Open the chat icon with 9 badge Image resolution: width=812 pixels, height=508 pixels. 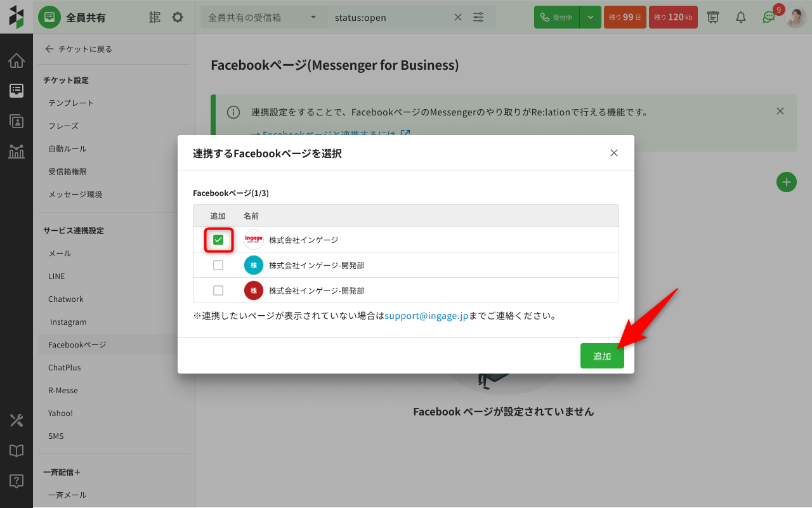coord(769,17)
